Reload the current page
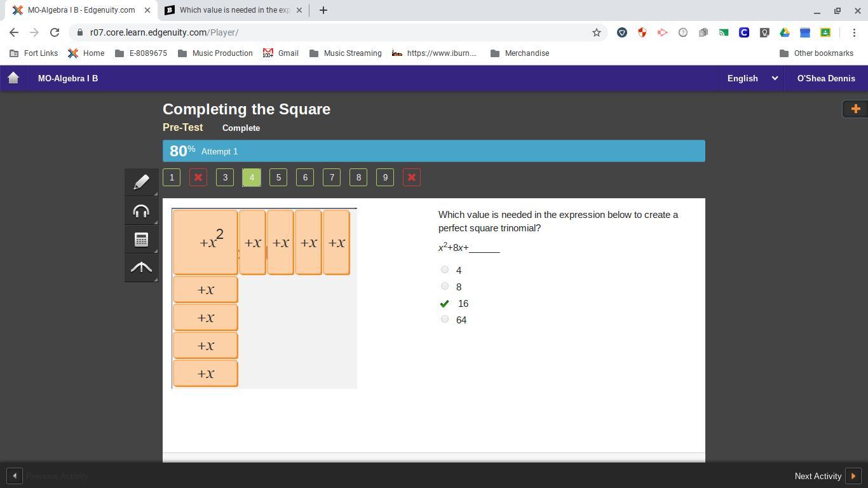This screenshot has height=488, width=868. click(55, 32)
